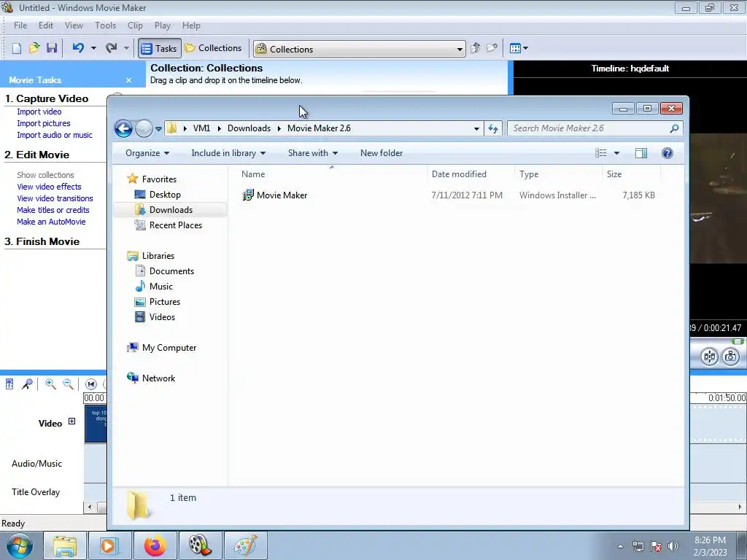Open the File menu
The height and width of the screenshot is (560, 747).
pyautogui.click(x=20, y=26)
